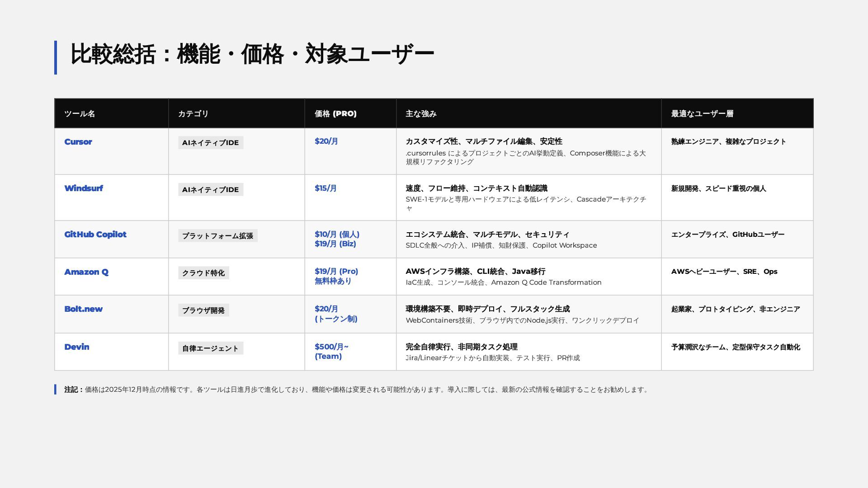The image size is (868, 488).
Task: Click the 最適なユーザー層 column header
Action: pyautogui.click(x=702, y=114)
